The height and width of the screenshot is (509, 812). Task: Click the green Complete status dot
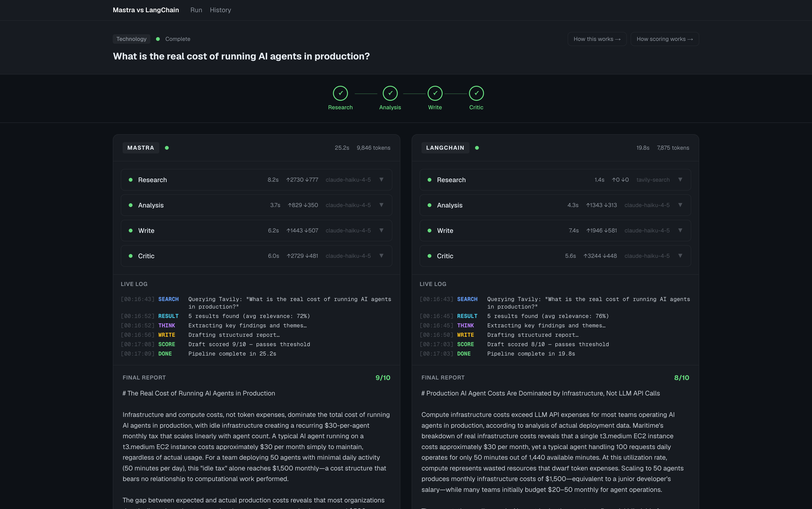[x=158, y=39]
